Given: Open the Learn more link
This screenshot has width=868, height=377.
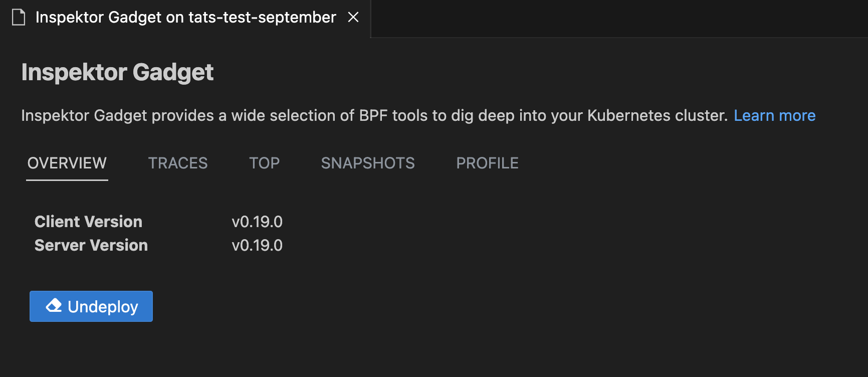Looking at the screenshot, I should coord(774,115).
